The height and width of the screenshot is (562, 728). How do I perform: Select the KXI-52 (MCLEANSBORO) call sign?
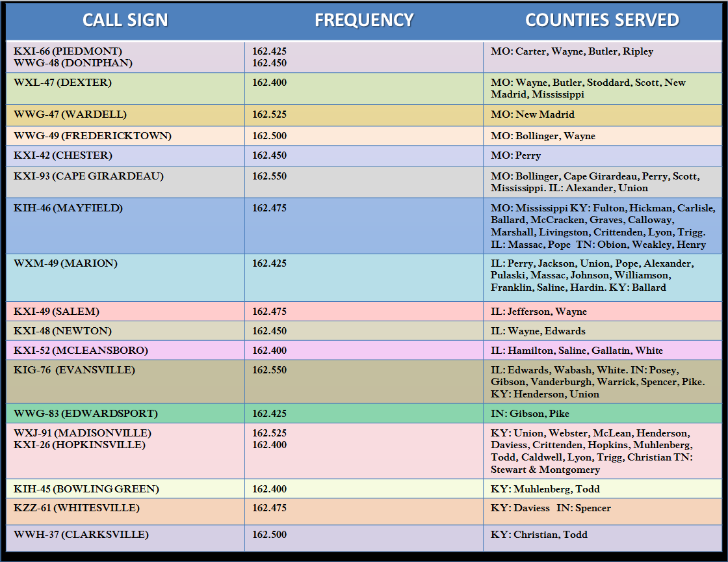[81, 351]
